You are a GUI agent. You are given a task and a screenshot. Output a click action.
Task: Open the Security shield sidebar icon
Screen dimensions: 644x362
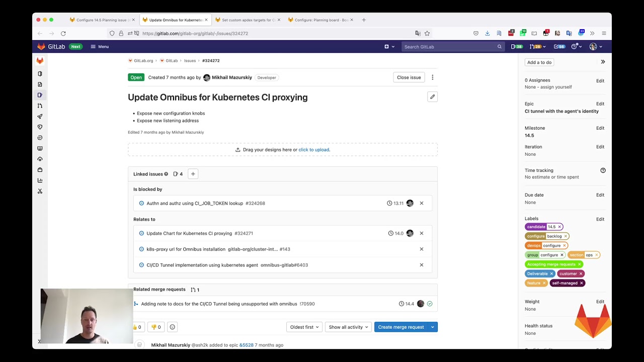[x=40, y=127]
